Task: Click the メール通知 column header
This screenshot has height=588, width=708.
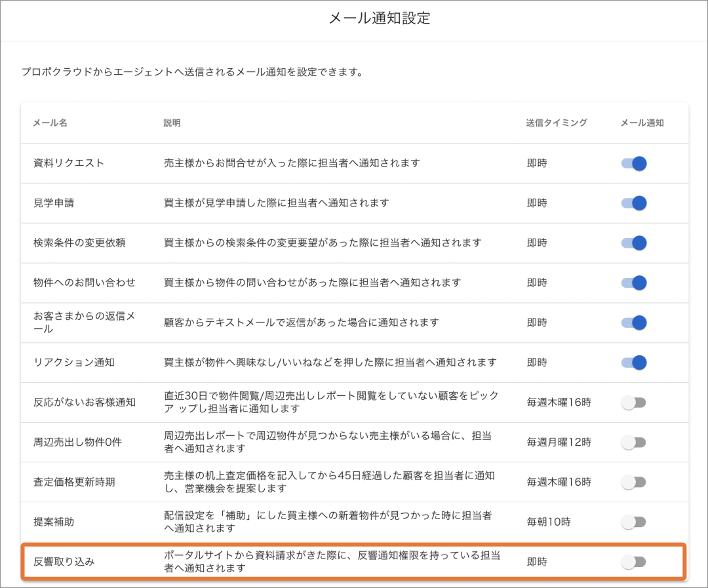Action: click(x=642, y=123)
